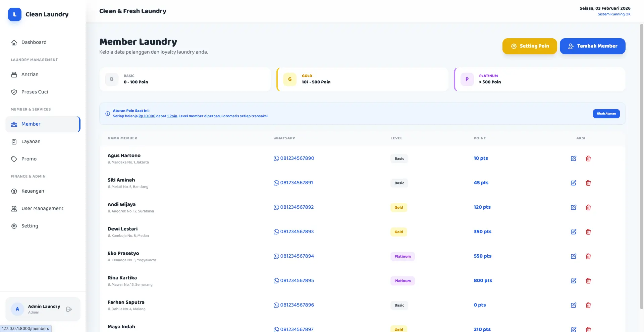Click trash icon in Dewi Lestari row

click(588, 232)
